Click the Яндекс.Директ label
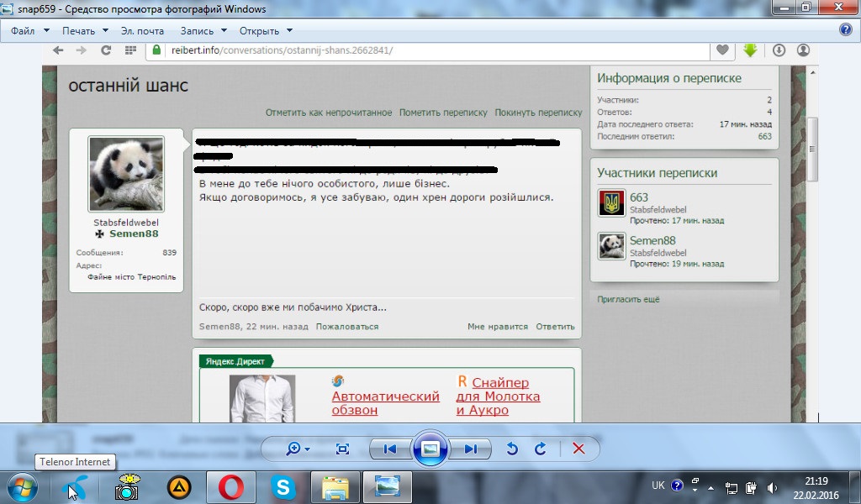Screen dimensions: 861x504 pos(235,361)
